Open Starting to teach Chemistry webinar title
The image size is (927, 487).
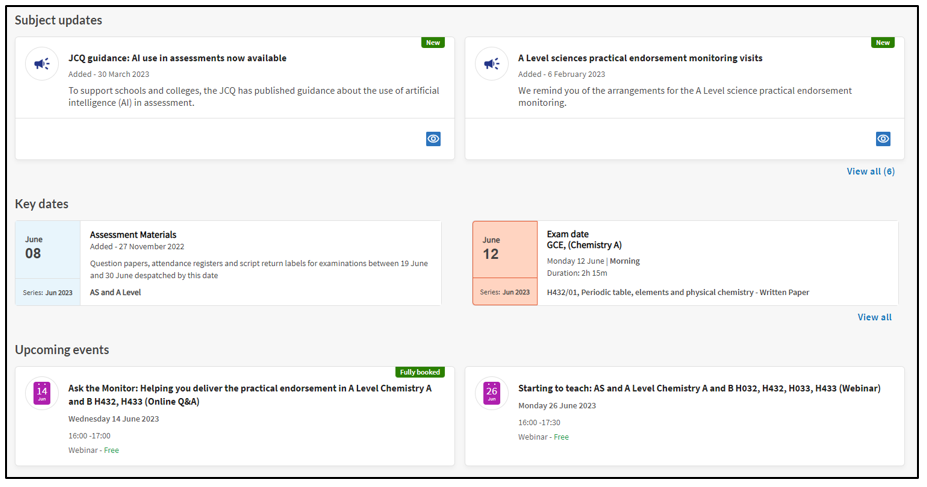coord(699,388)
